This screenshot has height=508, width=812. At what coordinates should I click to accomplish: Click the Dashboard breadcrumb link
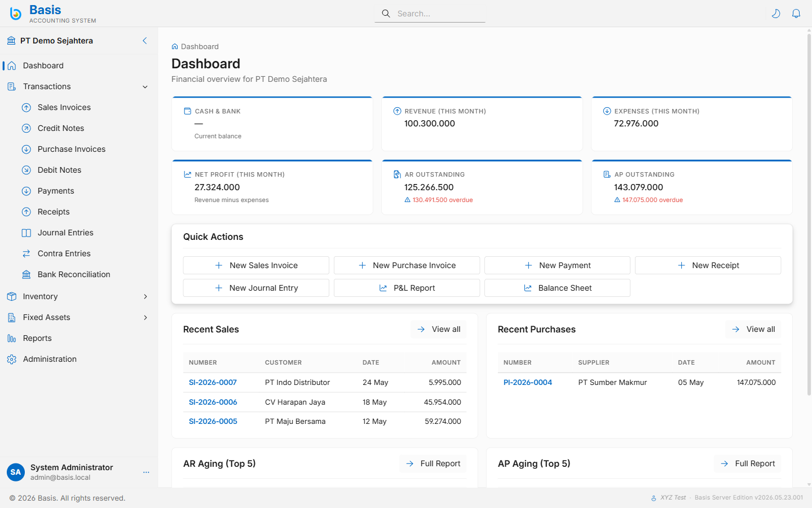coord(200,47)
